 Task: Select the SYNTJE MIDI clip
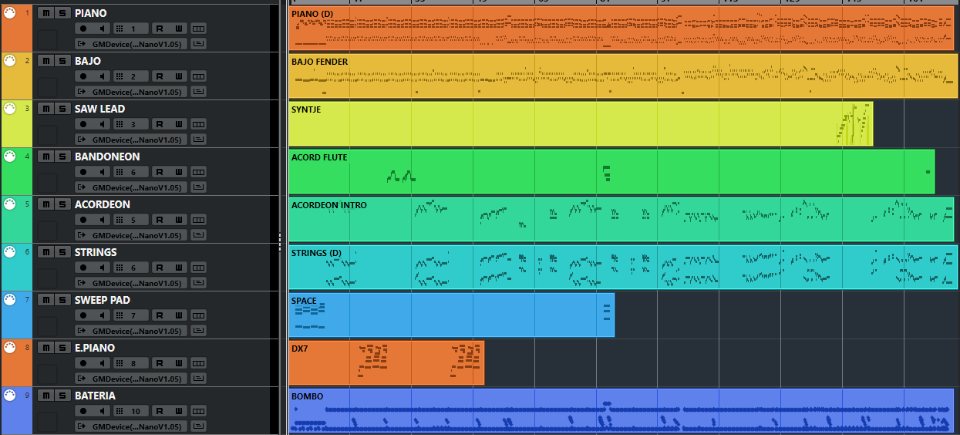[x=580, y=124]
